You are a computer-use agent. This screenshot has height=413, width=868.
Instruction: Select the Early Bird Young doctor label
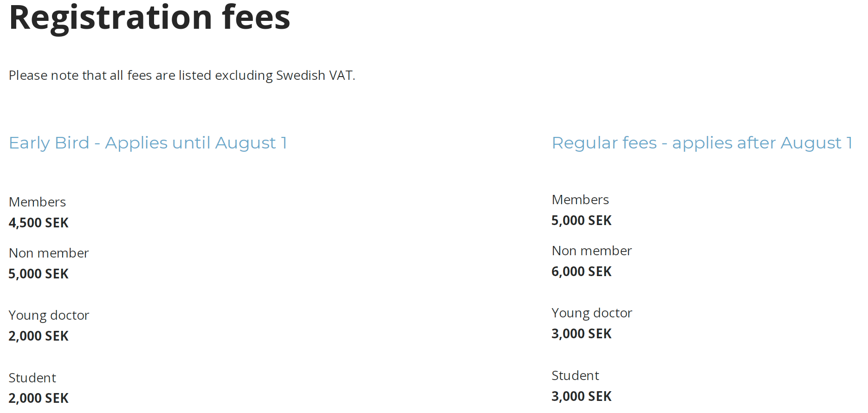click(x=49, y=315)
